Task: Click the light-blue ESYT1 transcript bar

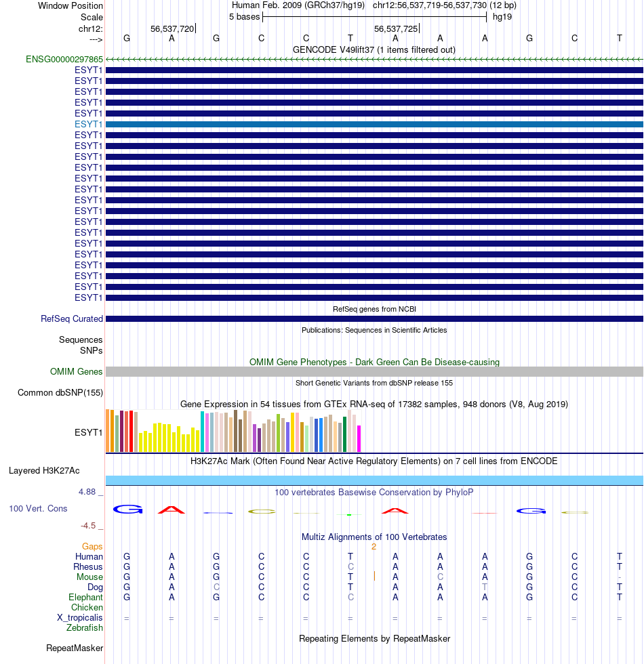Action: pyautogui.click(x=374, y=124)
